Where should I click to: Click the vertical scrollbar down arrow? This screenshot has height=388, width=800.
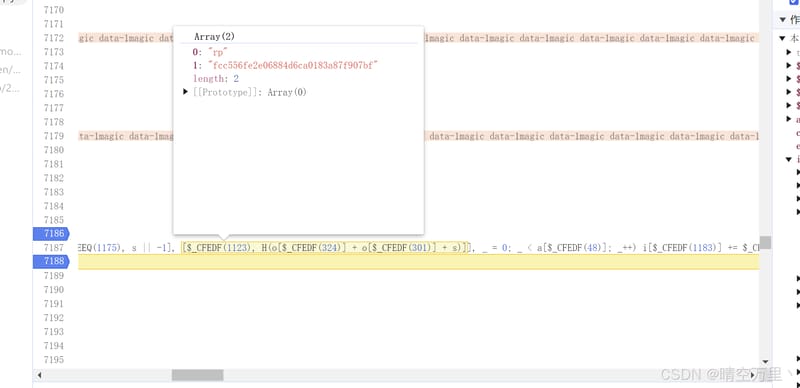765,362
